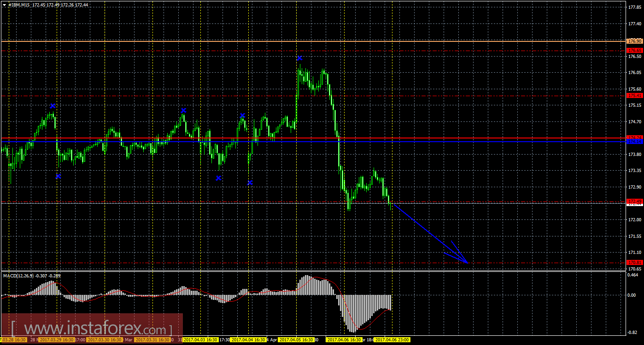
Task: Click the red 170.81 target price label
Action: [635, 262]
